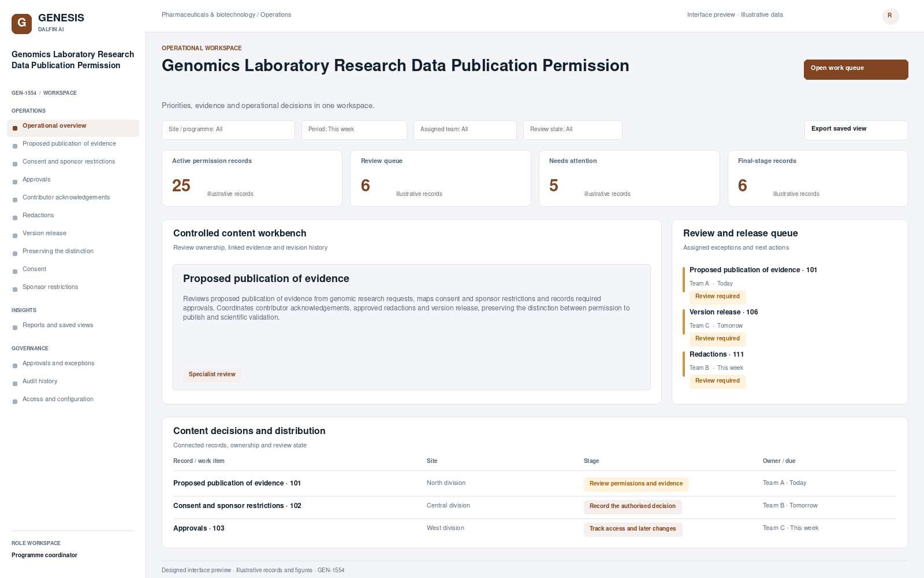Open Consent and sponsor restrictions sidebar item
Viewport: 924px width, 578px height.
69,162
